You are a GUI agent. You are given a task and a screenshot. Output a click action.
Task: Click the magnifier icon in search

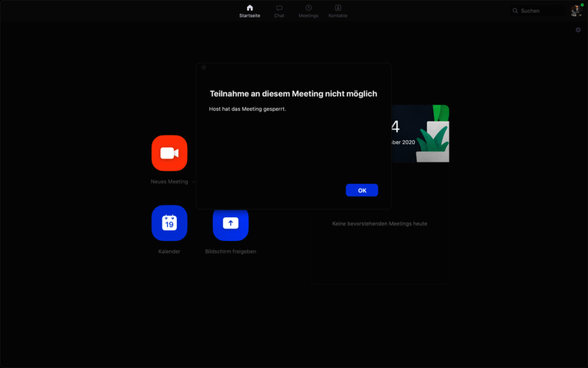515,11
